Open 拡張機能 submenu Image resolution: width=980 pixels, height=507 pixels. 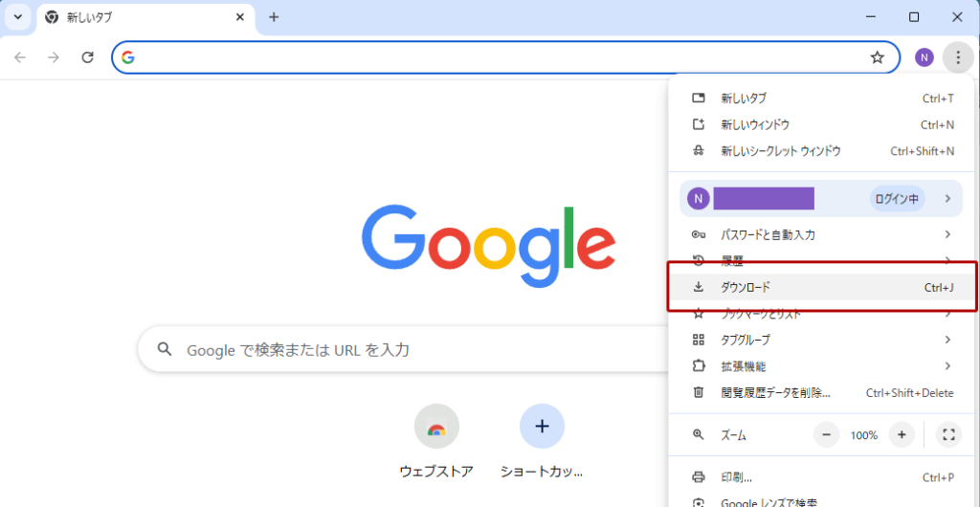[x=821, y=365]
